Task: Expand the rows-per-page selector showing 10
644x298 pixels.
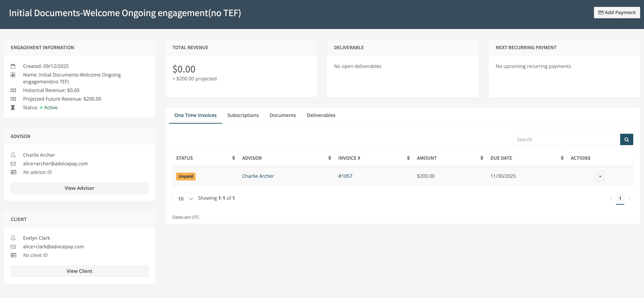Action: coord(183,199)
